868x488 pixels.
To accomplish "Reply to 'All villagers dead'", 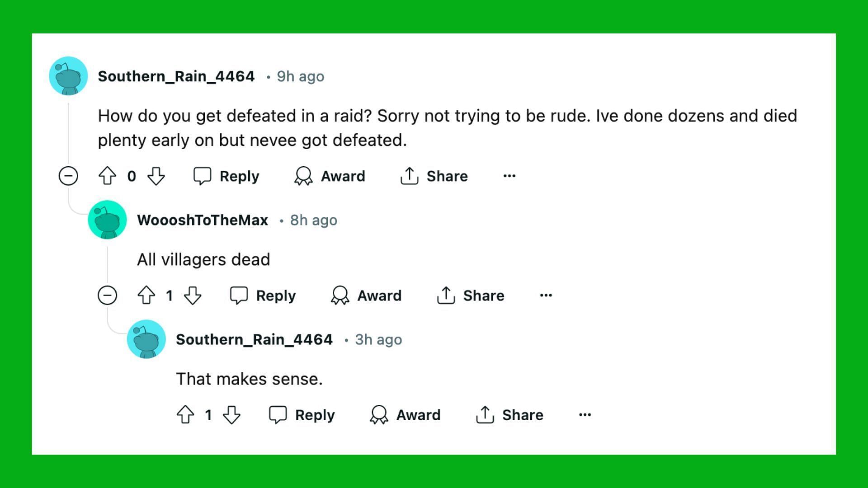I will click(263, 296).
